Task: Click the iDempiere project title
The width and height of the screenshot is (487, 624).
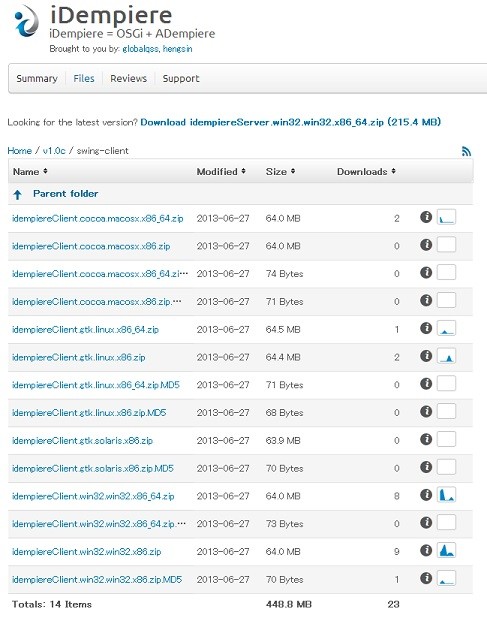Action: coord(111,15)
